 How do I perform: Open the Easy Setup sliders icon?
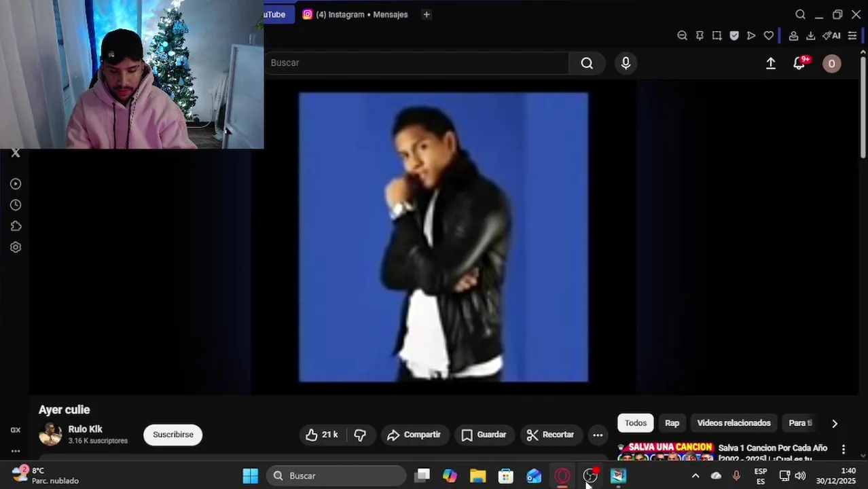(852, 36)
